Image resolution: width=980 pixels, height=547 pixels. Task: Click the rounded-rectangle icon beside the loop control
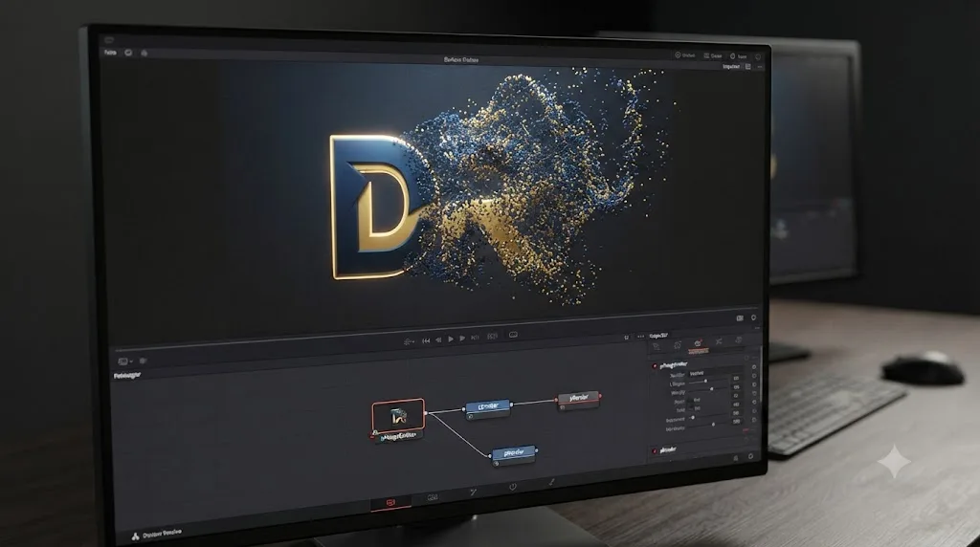click(513, 335)
